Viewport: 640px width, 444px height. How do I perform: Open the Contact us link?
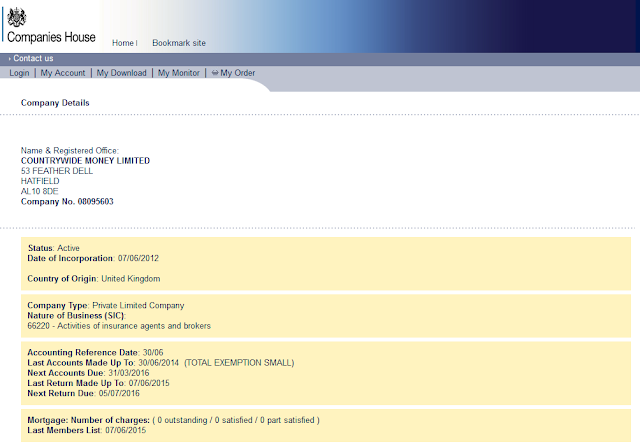click(x=33, y=58)
